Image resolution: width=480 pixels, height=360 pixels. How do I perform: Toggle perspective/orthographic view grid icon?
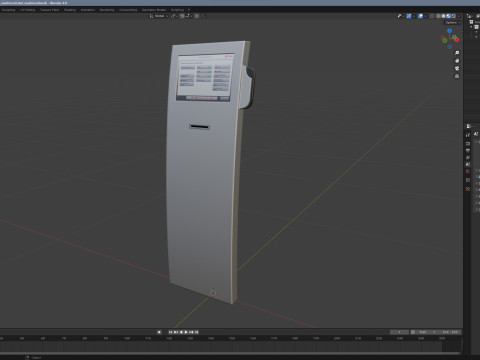[457, 76]
